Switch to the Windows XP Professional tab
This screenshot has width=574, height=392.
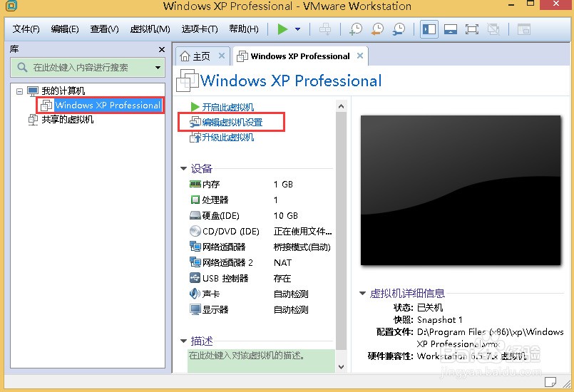[x=299, y=56]
